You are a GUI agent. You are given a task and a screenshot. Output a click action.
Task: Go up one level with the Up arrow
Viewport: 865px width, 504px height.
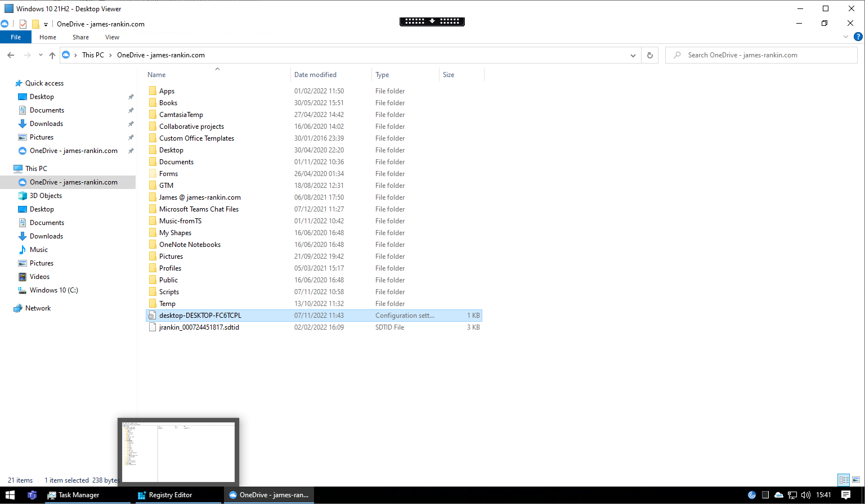[x=52, y=55]
